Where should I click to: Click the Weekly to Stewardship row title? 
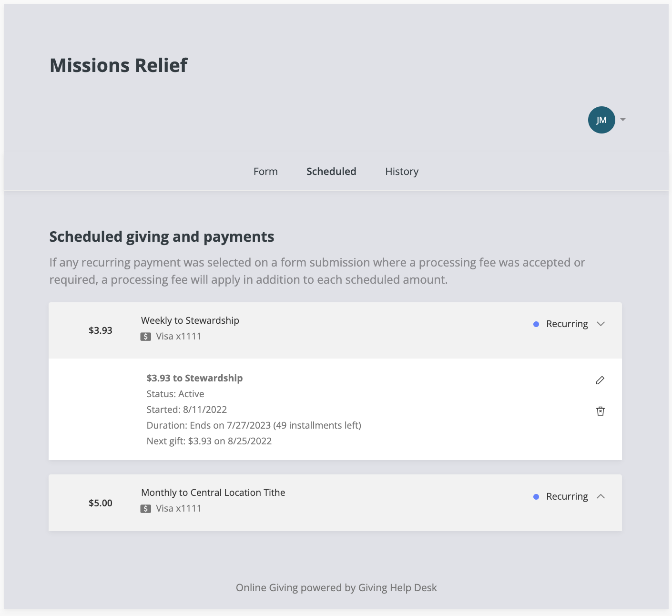pos(190,320)
